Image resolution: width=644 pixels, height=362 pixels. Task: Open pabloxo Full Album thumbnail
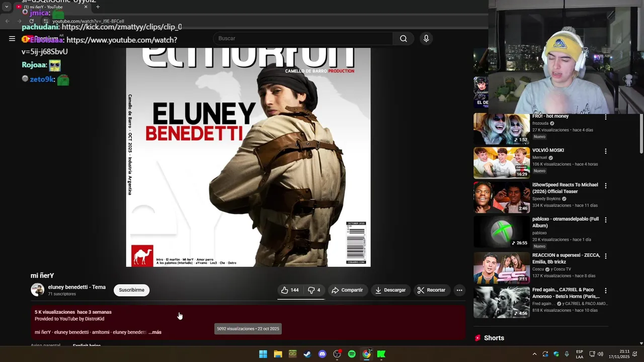tap(502, 231)
